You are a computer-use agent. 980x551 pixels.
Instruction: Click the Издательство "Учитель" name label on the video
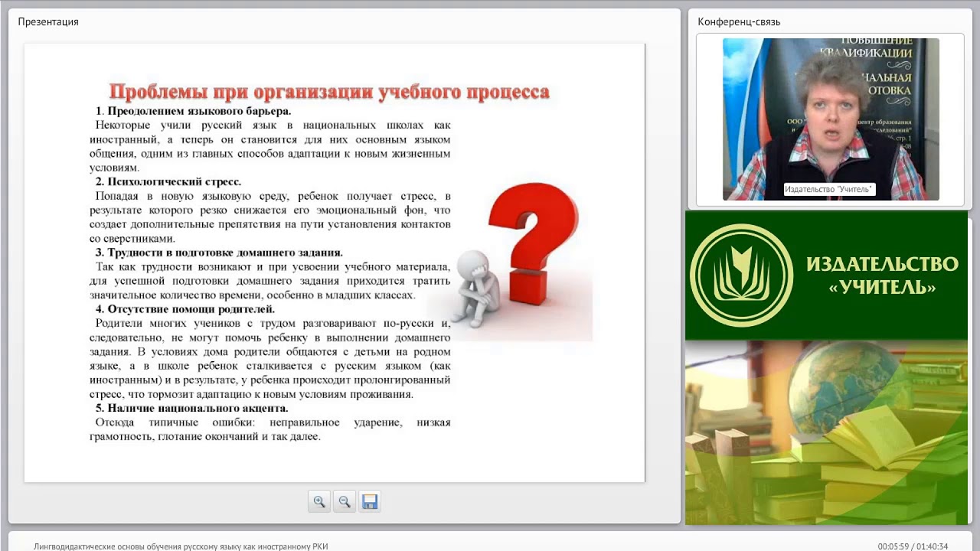coord(829,189)
